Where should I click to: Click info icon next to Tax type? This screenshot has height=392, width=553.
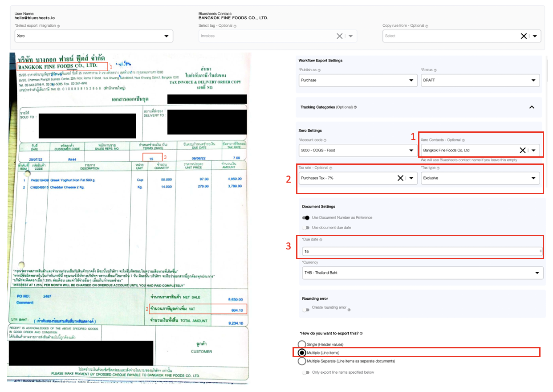(x=439, y=168)
